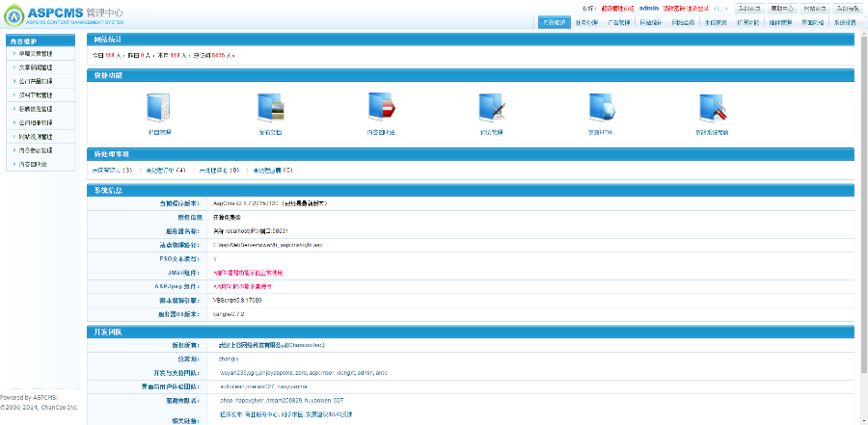Open 网站视频管理 sidebar entry
Image resolution: width=868 pixels, height=425 pixels.
tap(37, 137)
